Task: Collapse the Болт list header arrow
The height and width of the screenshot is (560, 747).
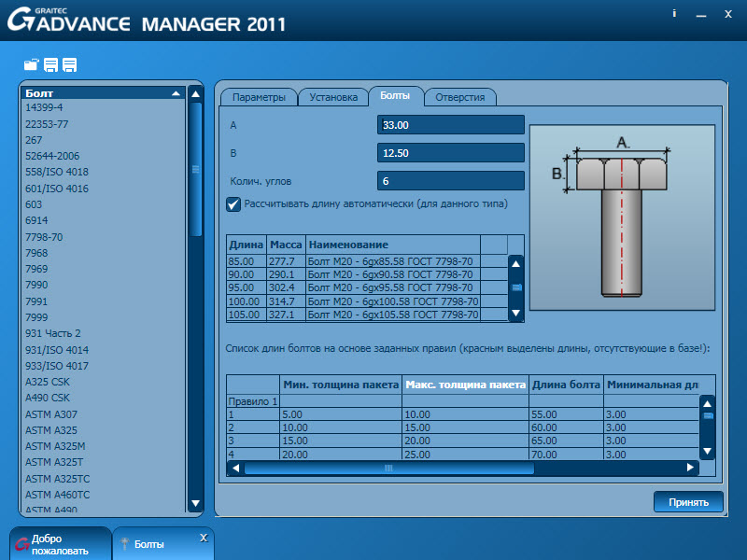Action: 176,93
